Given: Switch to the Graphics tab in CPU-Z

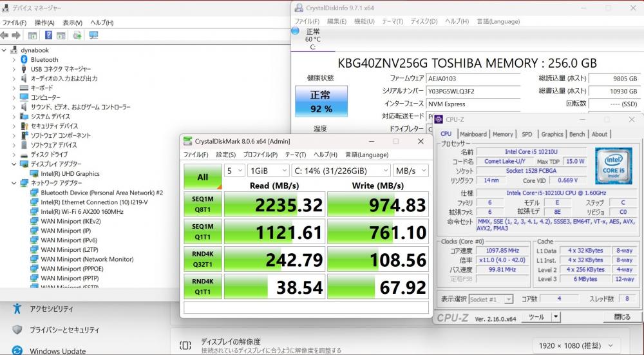Looking at the screenshot, I should tap(552, 134).
